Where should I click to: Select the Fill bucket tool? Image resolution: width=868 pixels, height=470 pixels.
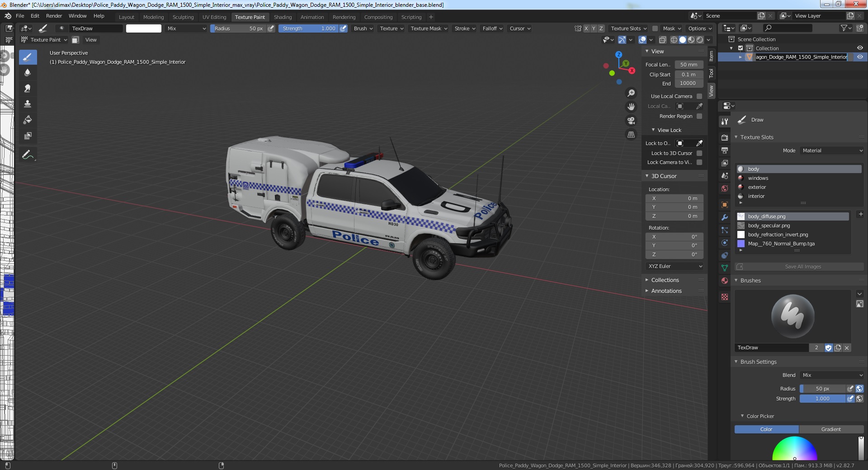pyautogui.click(x=28, y=120)
